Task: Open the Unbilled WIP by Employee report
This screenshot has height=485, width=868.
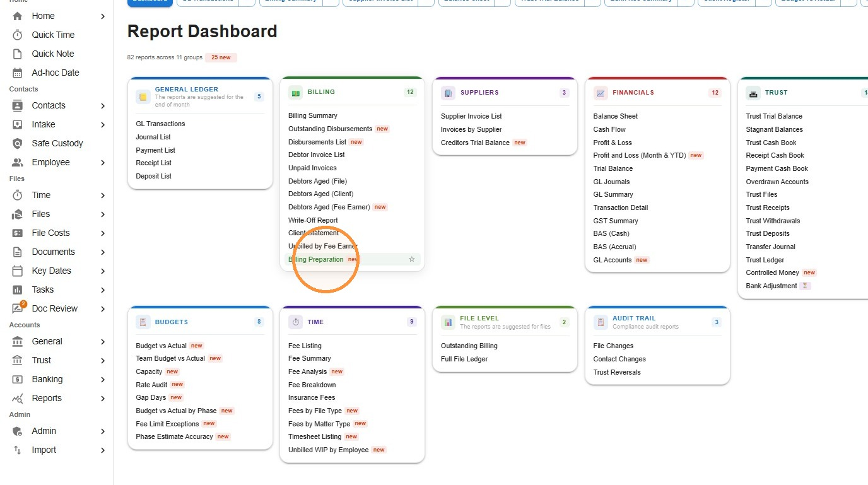Action: (x=328, y=450)
